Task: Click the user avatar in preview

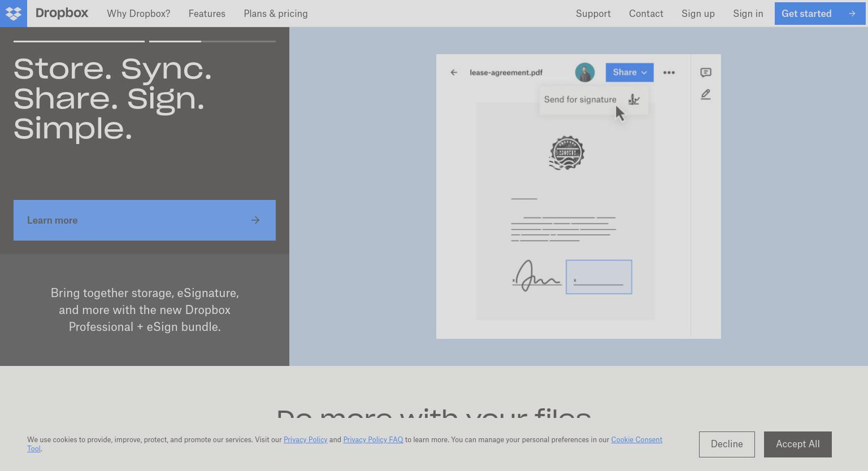Action: (x=585, y=72)
